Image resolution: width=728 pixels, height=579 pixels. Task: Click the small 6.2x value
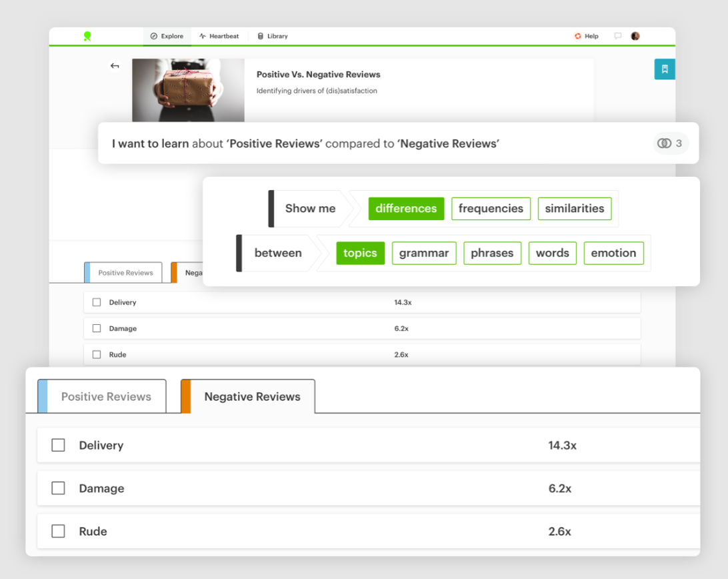[x=401, y=329]
